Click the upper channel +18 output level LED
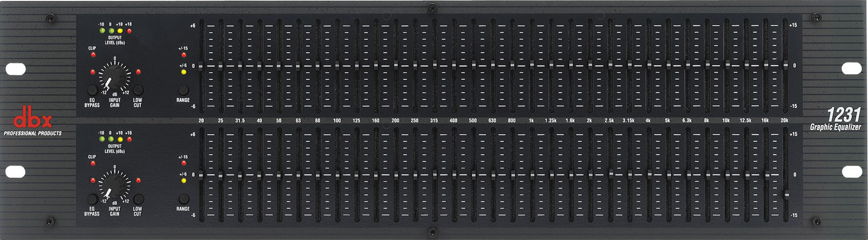 tap(129, 31)
